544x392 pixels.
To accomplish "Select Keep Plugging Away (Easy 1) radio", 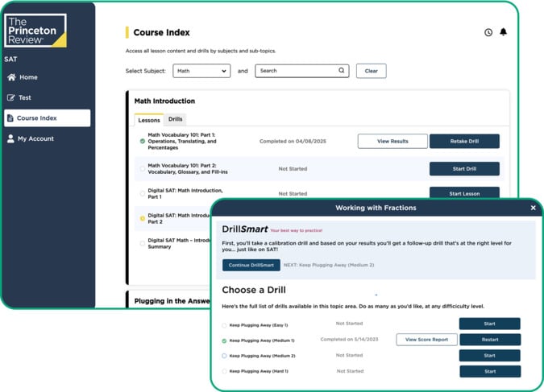I will 225,325.
